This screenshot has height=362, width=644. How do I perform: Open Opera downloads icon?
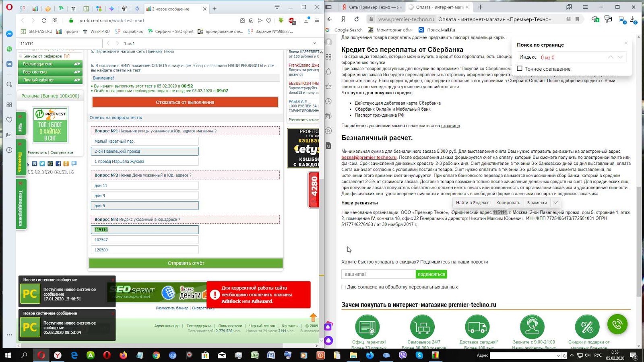pyautogui.click(x=306, y=21)
